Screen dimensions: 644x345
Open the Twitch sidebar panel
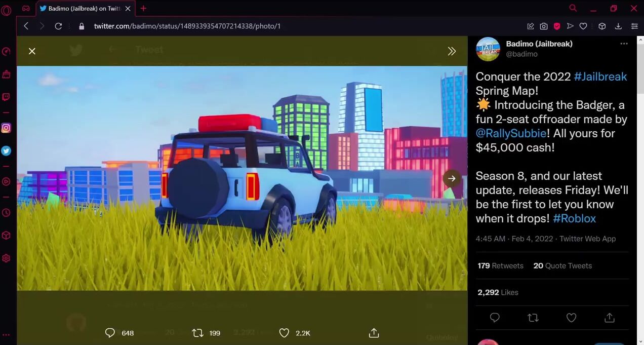coord(6,97)
